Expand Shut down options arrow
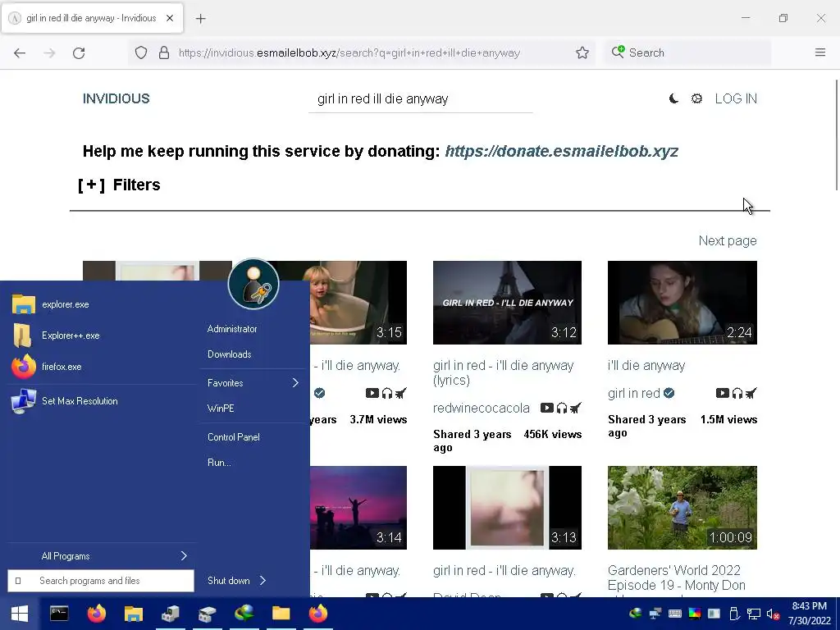Image resolution: width=840 pixels, height=630 pixels. pos(263,581)
